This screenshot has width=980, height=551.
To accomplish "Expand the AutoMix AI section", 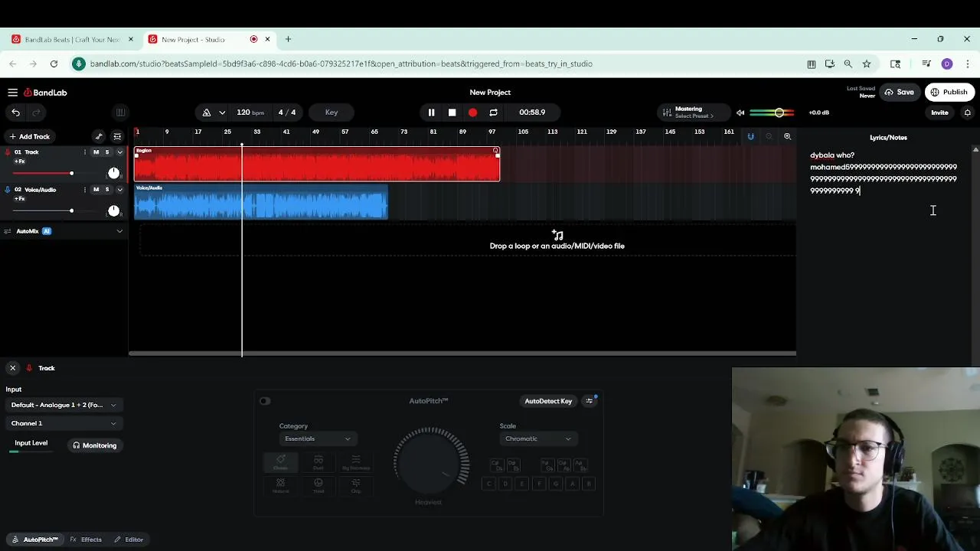I will 119,231.
